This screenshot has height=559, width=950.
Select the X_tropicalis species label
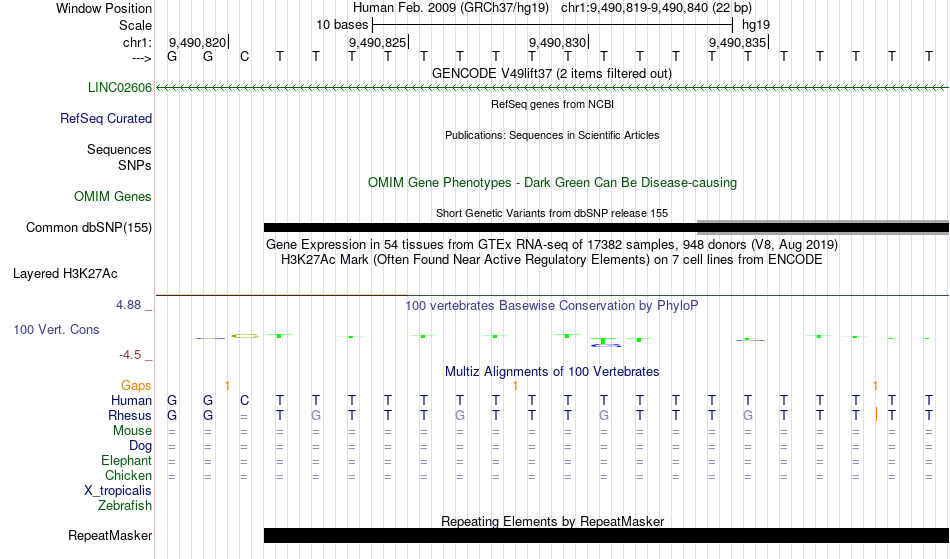pos(118,491)
